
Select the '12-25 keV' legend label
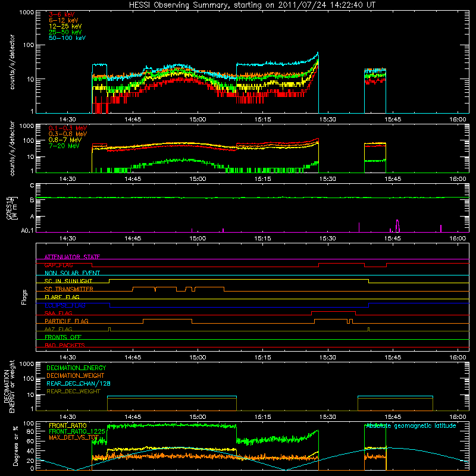coord(65,26)
